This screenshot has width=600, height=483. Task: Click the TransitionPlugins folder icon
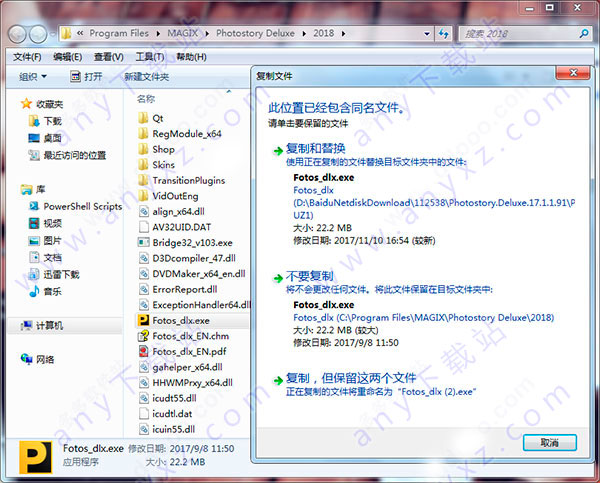[x=143, y=180]
